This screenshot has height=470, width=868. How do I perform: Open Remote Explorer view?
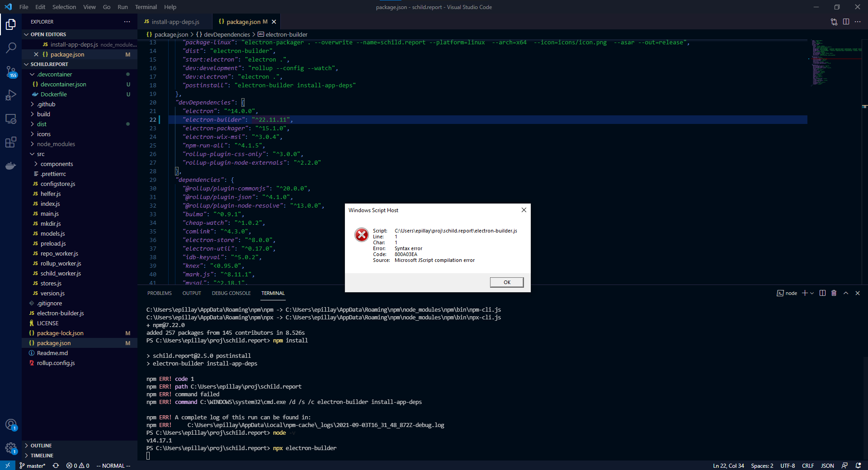11,119
